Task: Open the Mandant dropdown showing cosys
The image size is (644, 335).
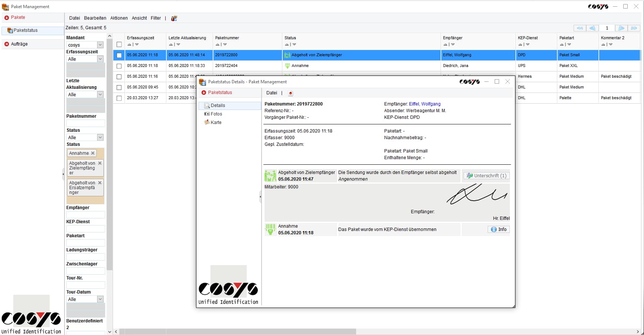Action: click(x=100, y=44)
